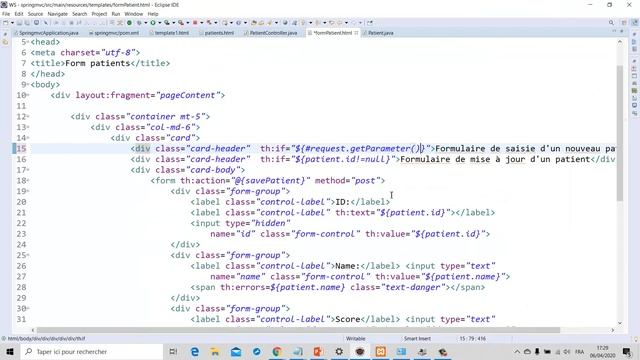Collapse the body element at line 9
The height and width of the screenshot is (360, 640).
tap(28, 84)
